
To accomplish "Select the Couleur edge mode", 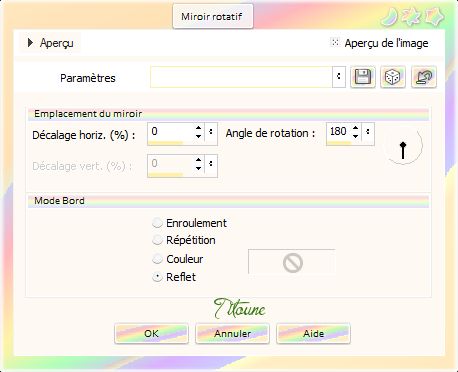I will pos(157,259).
